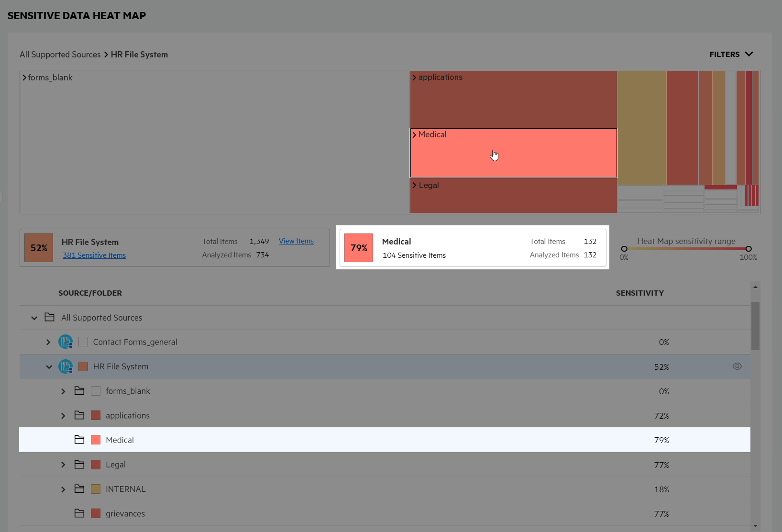782x532 pixels.
Task: Click the All Supported Sources folder icon
Action: pos(49,317)
